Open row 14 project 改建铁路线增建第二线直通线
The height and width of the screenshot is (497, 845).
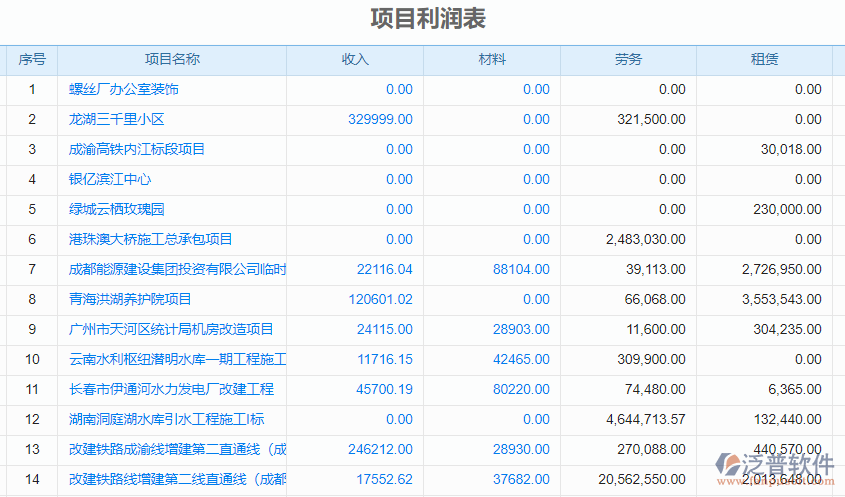[x=177, y=479]
